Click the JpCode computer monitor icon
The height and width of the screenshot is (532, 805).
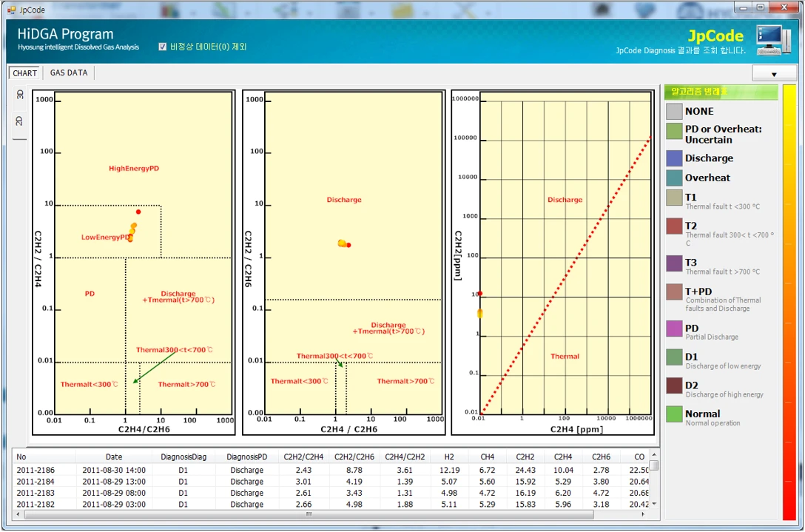pyautogui.click(x=773, y=40)
